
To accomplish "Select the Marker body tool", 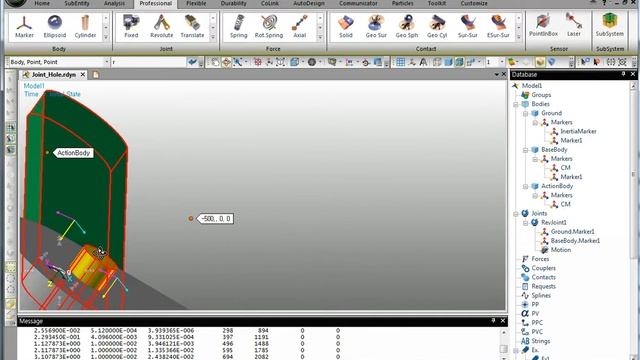I will [x=24, y=27].
